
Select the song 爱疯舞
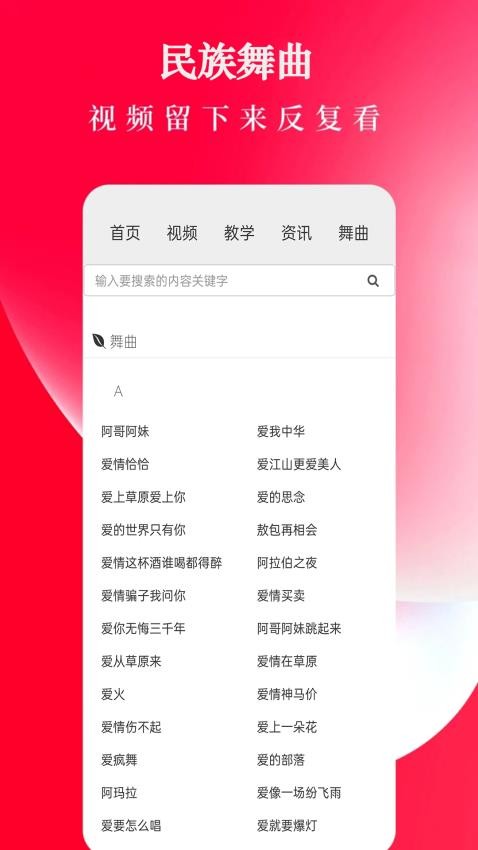coord(119,760)
